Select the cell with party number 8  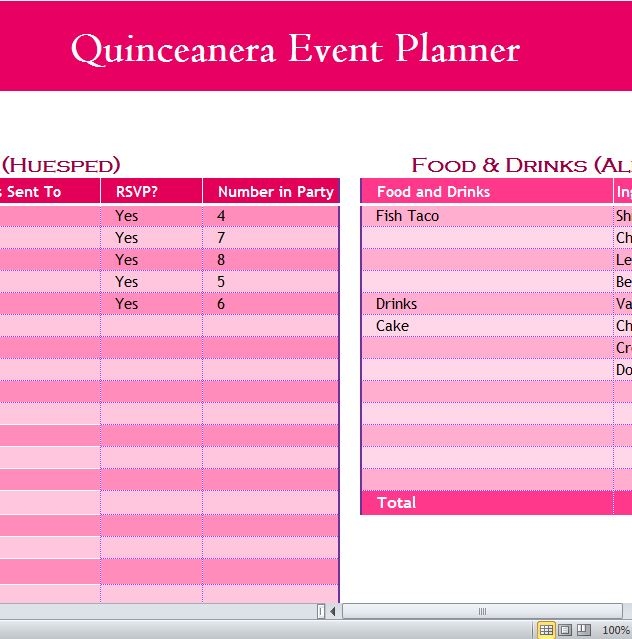[222, 260]
